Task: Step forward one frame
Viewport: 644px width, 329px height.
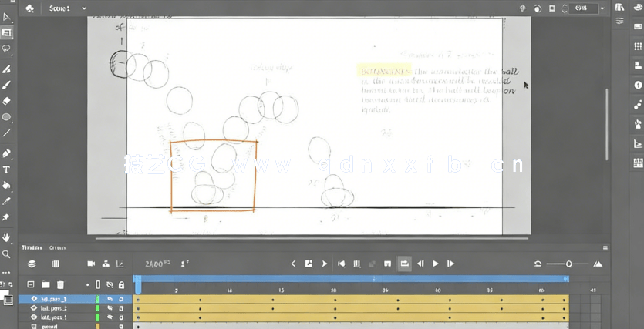Action: click(451, 264)
